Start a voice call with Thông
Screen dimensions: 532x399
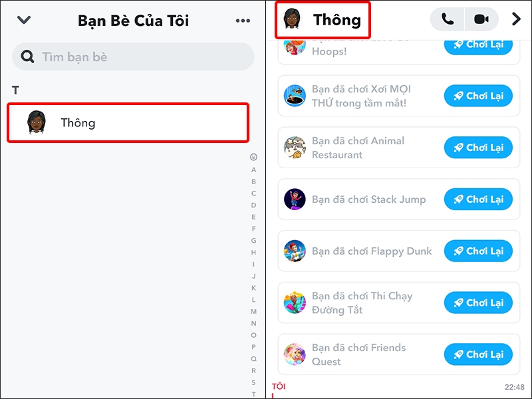click(x=447, y=19)
